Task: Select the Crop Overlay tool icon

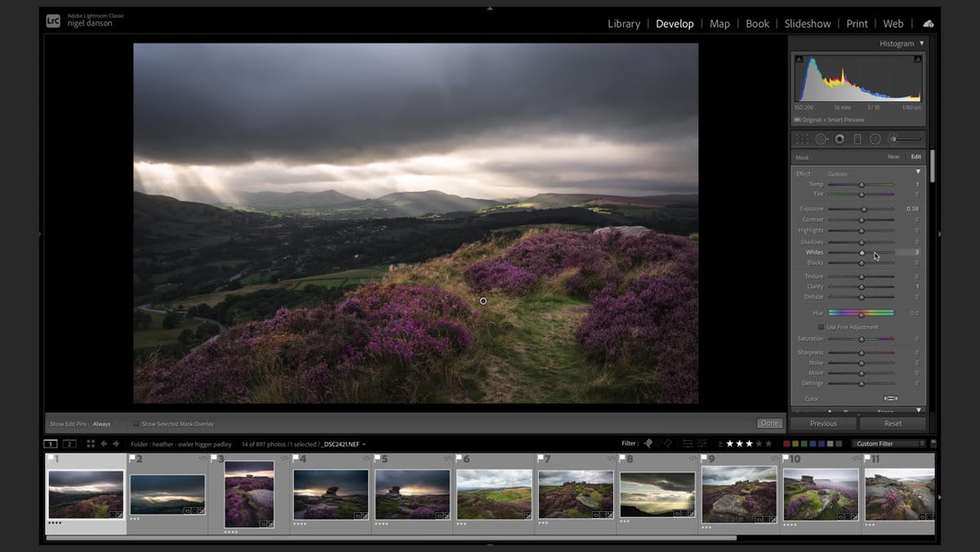Action: point(802,140)
